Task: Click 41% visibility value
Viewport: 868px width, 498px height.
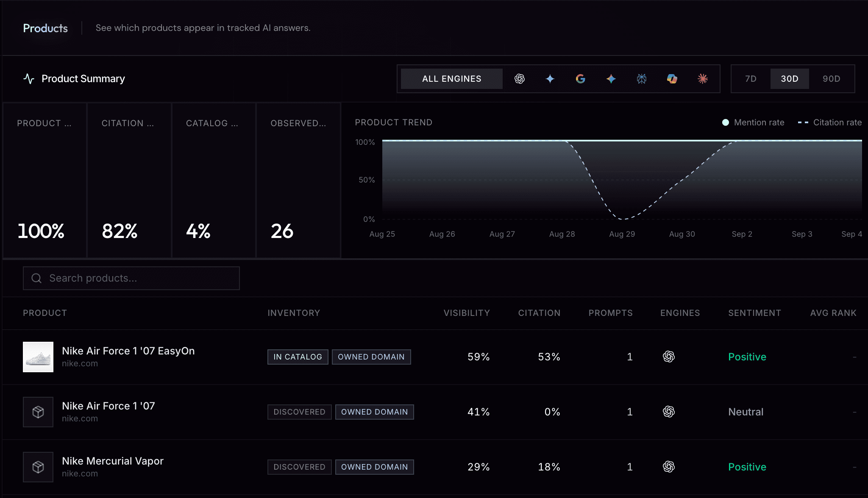Action: (x=479, y=412)
